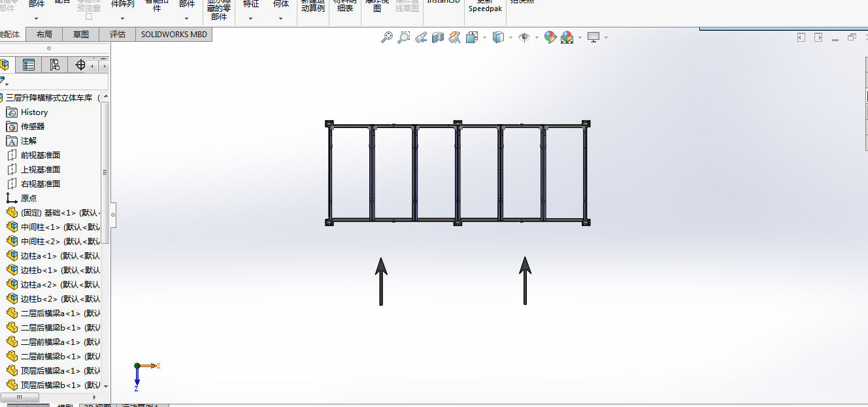Click the panel collapse handle

click(x=113, y=214)
